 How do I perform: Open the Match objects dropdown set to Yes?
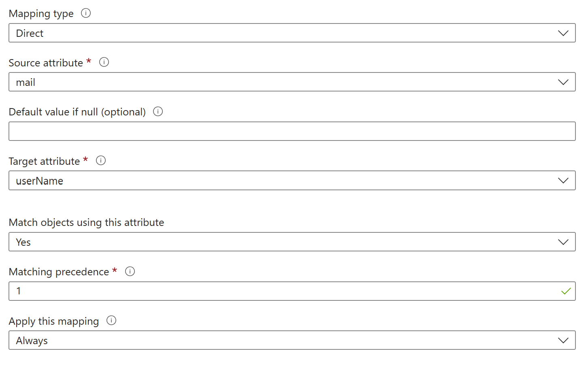[x=283, y=242]
